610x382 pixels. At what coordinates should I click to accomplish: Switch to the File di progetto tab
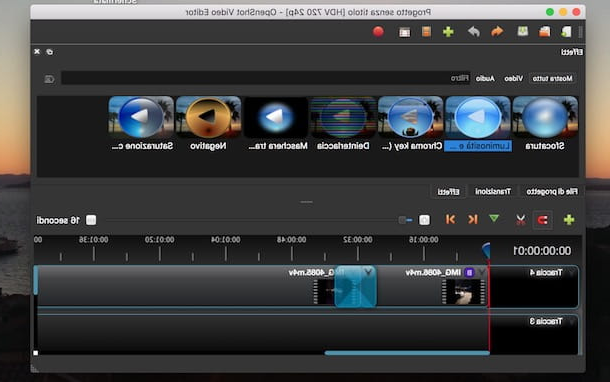(x=552, y=191)
